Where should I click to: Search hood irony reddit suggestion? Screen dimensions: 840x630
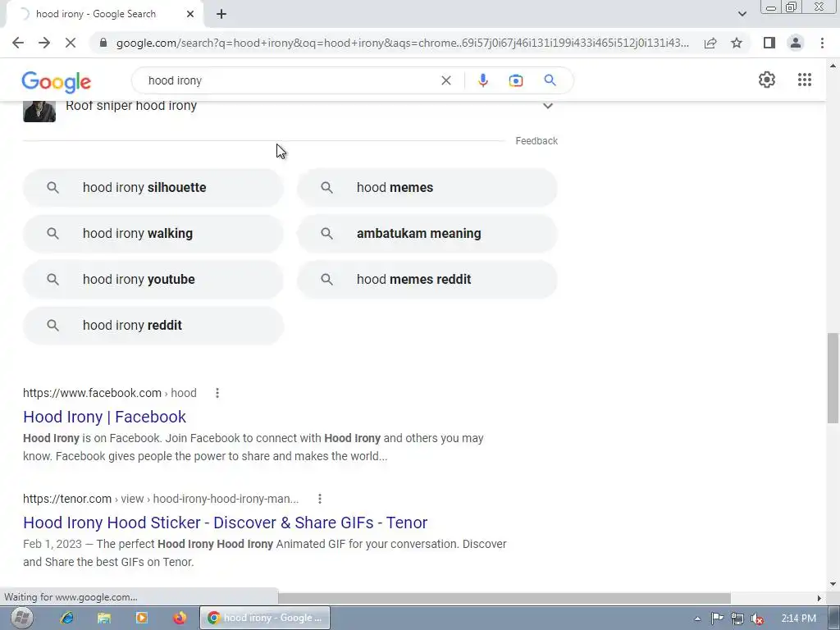coord(153,325)
